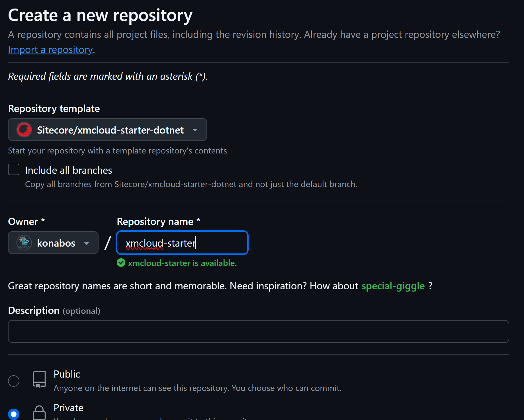Click the Public option label text
Screen dimensions: 524x420
[x=67, y=374]
